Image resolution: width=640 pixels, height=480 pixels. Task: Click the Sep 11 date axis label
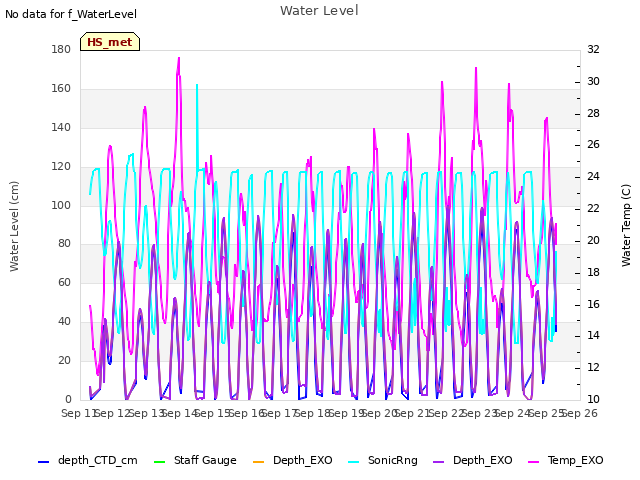pyautogui.click(x=78, y=413)
